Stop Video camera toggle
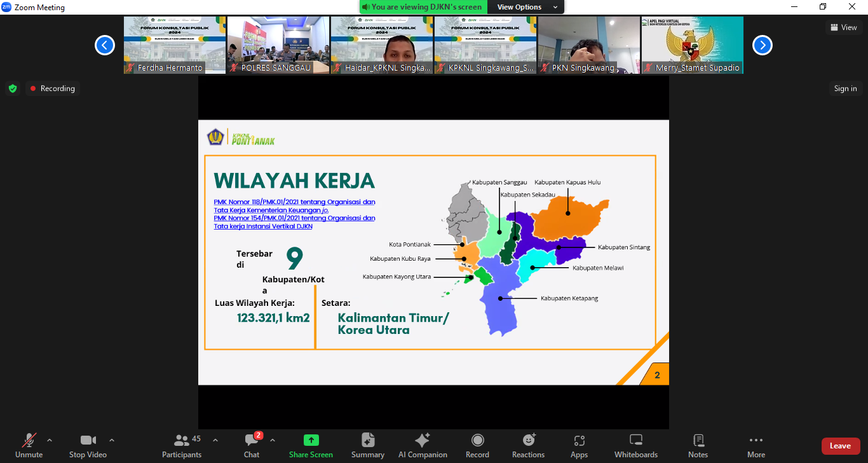The image size is (868, 463). click(88, 445)
